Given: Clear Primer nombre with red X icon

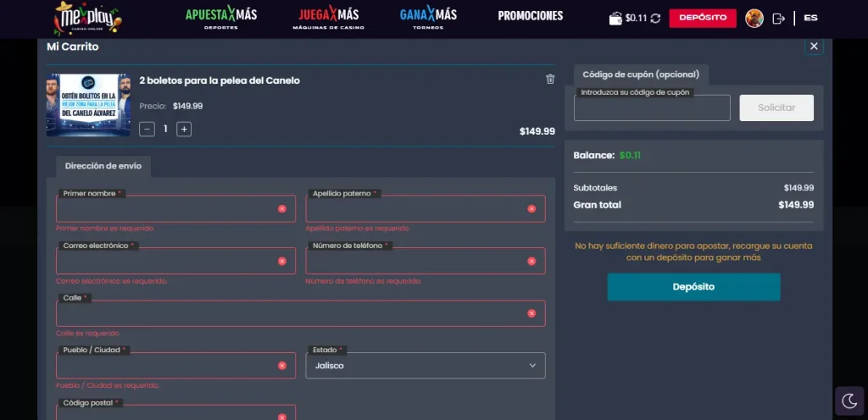Looking at the screenshot, I should coord(281,209).
